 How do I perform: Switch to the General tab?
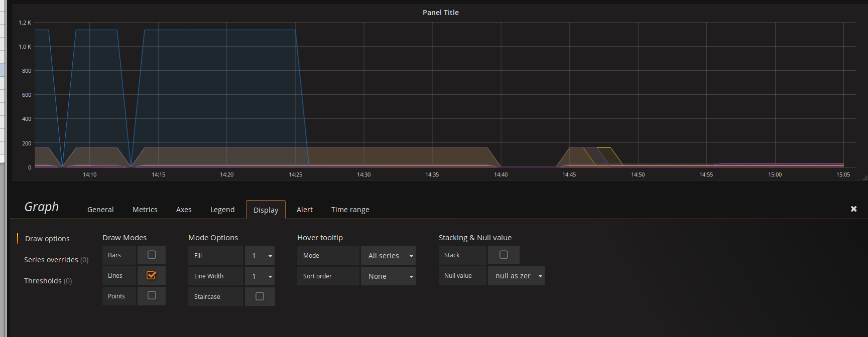coord(100,210)
